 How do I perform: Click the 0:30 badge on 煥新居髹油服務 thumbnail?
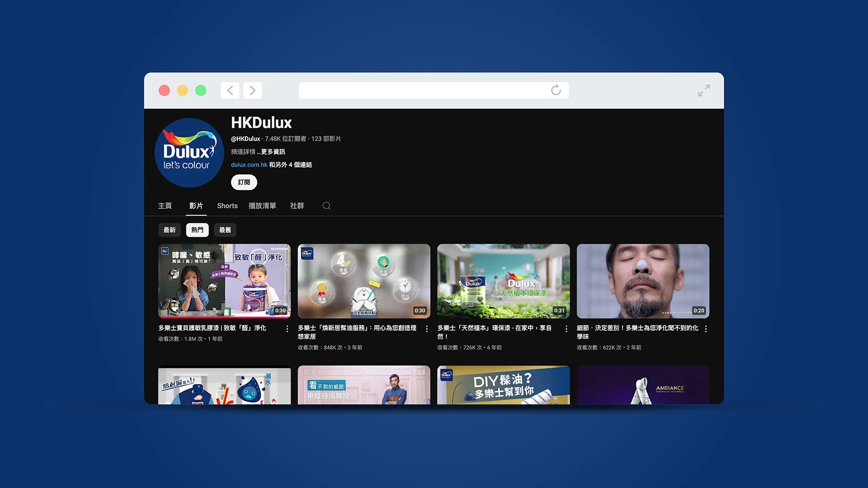(x=420, y=310)
